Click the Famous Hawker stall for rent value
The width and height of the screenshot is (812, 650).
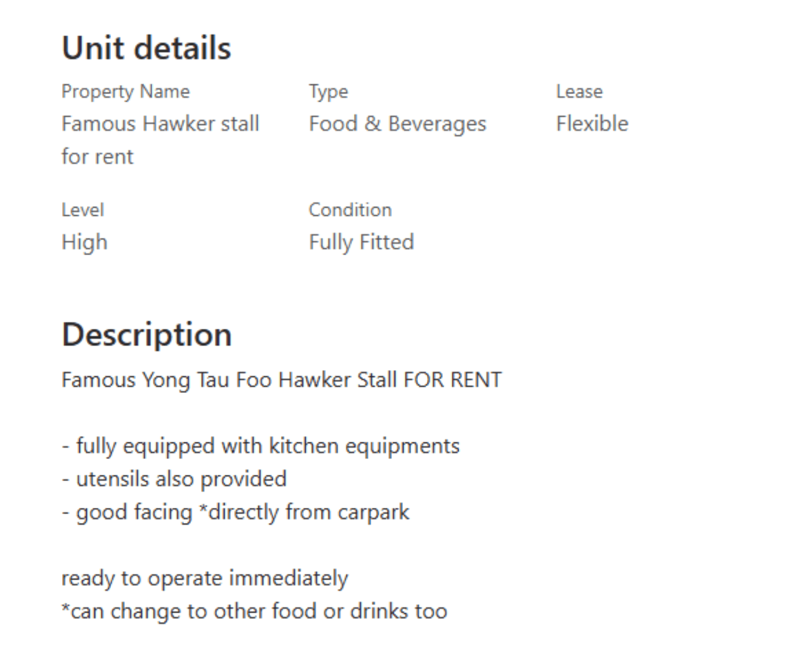pyautogui.click(x=160, y=140)
